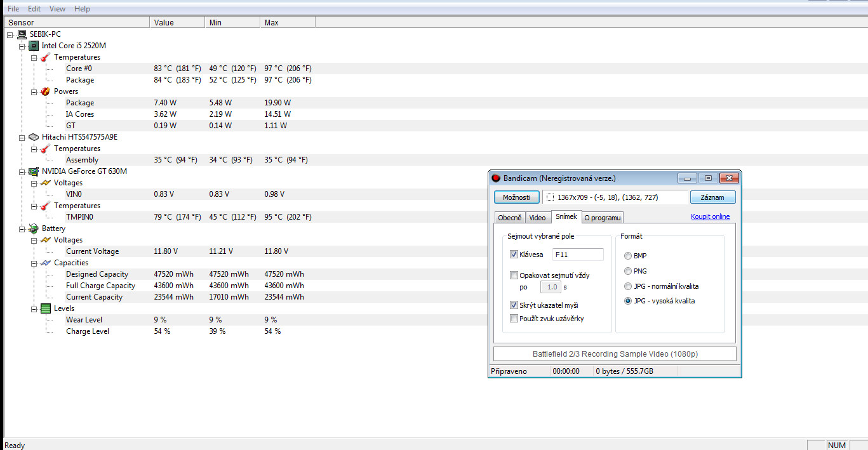Collapse the CPU Temperatures node
The image size is (868, 450).
coord(34,57)
